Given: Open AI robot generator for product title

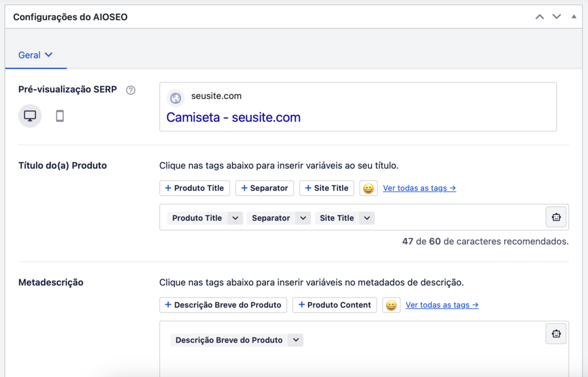Looking at the screenshot, I should [555, 217].
